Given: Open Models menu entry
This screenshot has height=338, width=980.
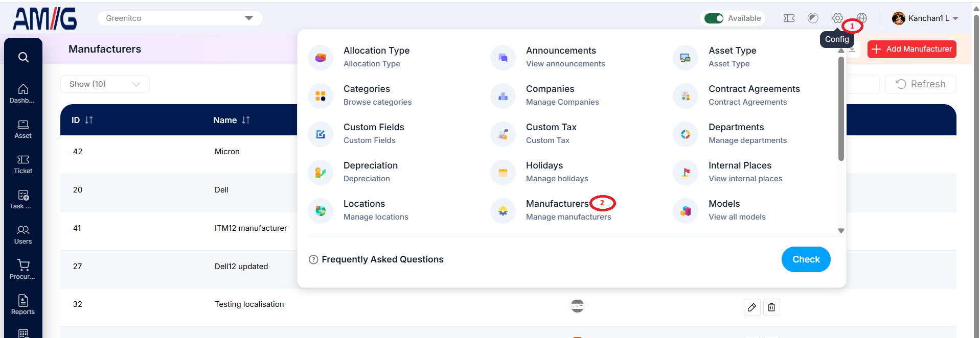Looking at the screenshot, I should [x=737, y=210].
